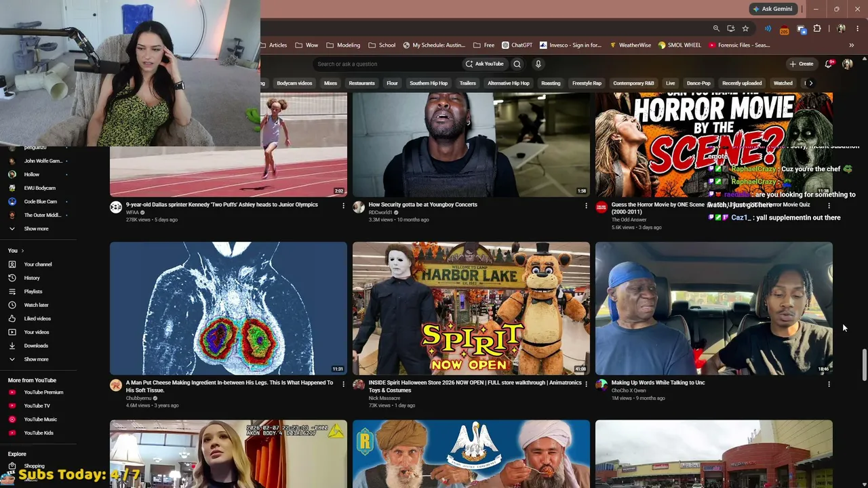
Task: Open the notifications bell
Action: [828, 64]
